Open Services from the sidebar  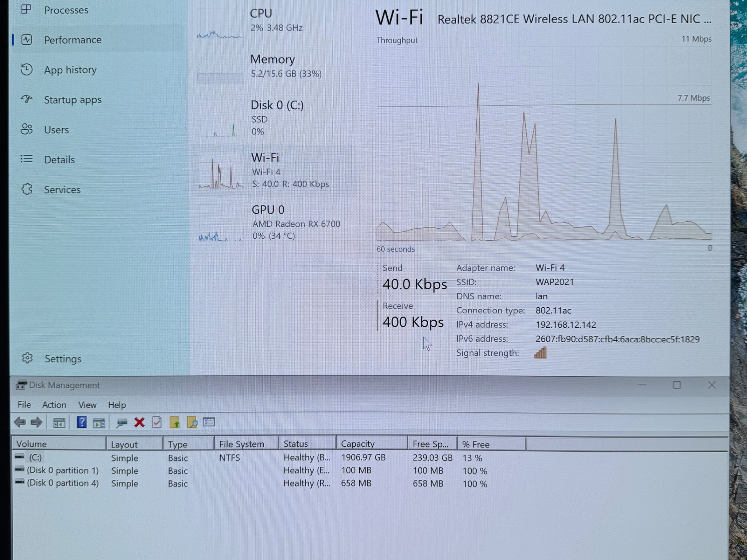(x=62, y=190)
